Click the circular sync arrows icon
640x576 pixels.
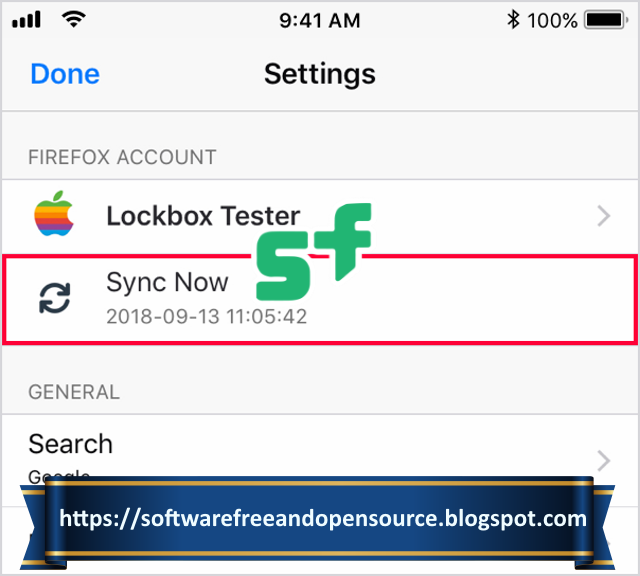coord(53,299)
